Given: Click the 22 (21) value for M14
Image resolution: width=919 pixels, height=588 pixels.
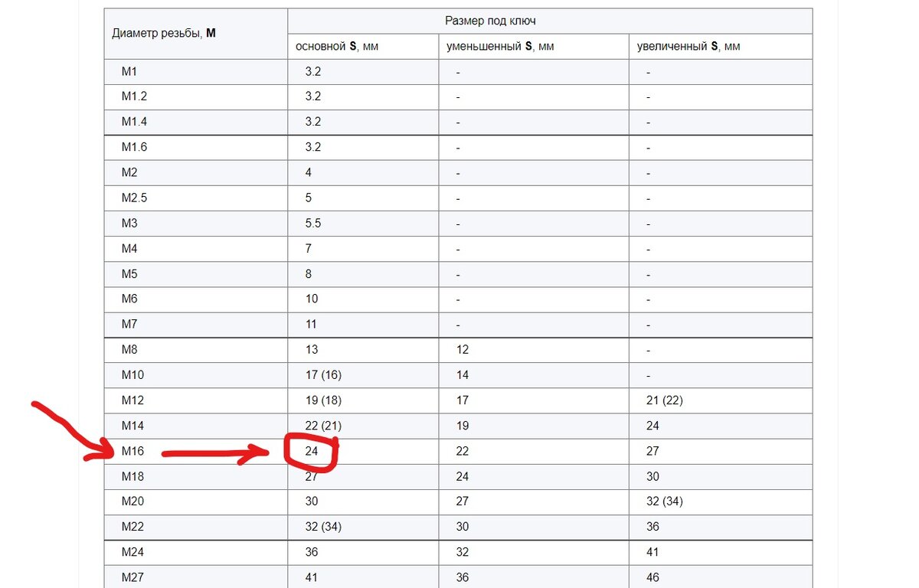Looking at the screenshot, I should (323, 426).
